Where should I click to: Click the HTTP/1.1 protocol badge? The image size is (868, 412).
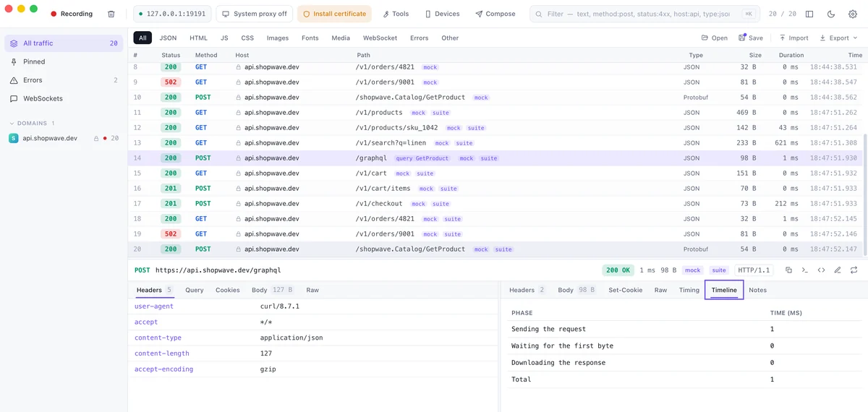754,270
